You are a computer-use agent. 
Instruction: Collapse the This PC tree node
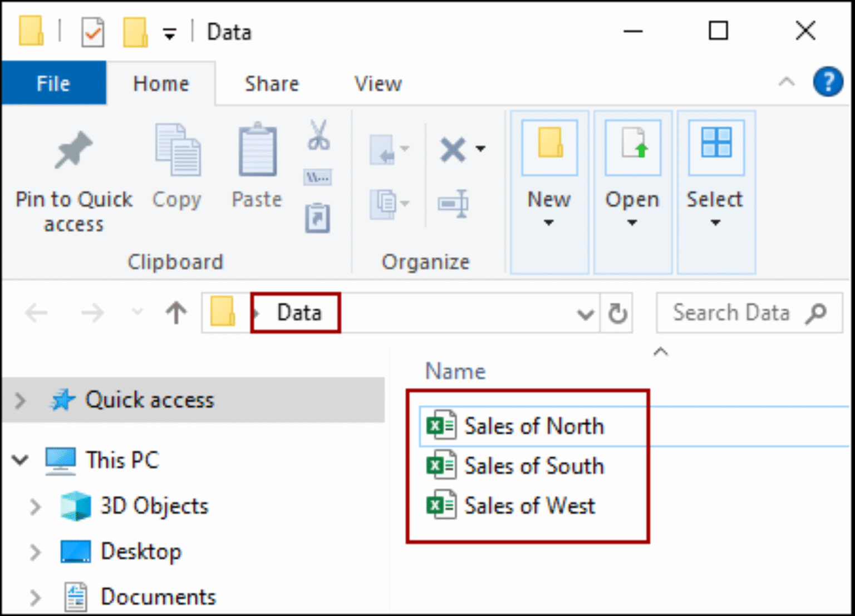[x=20, y=460]
